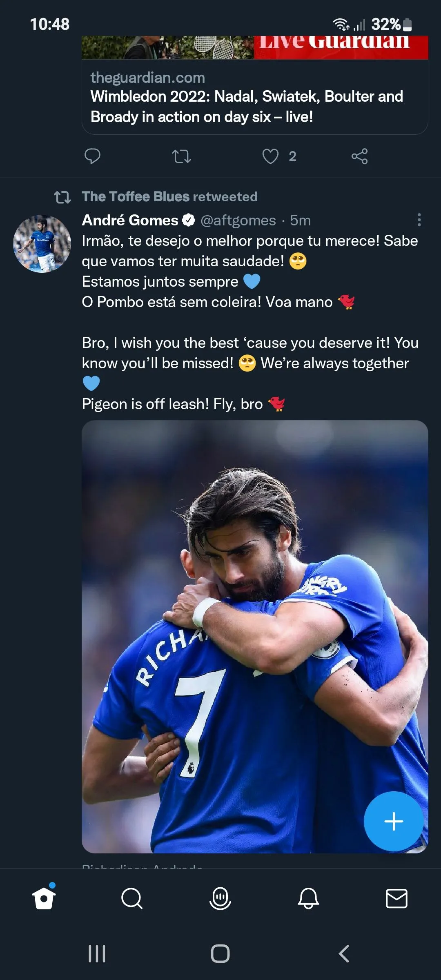This screenshot has height=980, width=441.
Task: Open the Notifications bell tab
Action: [308, 898]
